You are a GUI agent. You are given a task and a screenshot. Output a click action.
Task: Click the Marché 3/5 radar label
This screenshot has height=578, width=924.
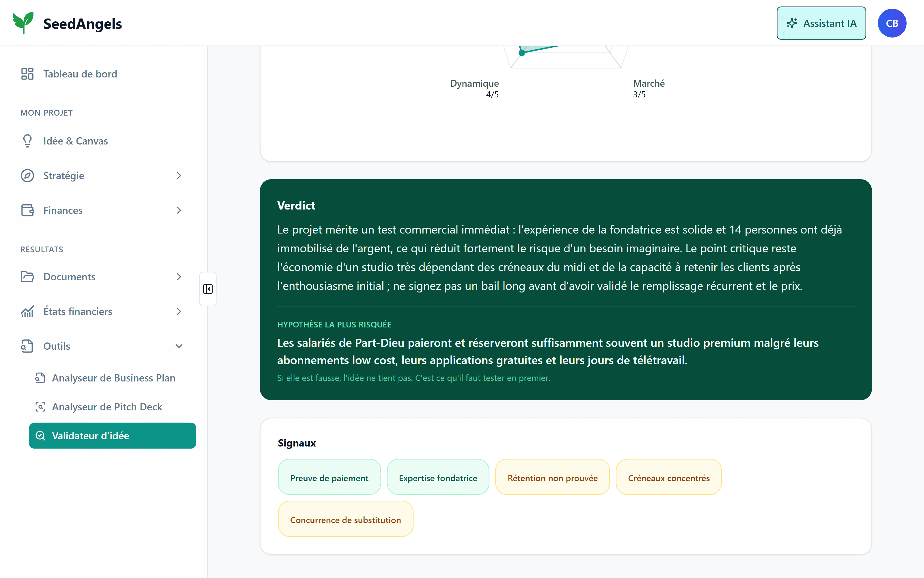649,89
